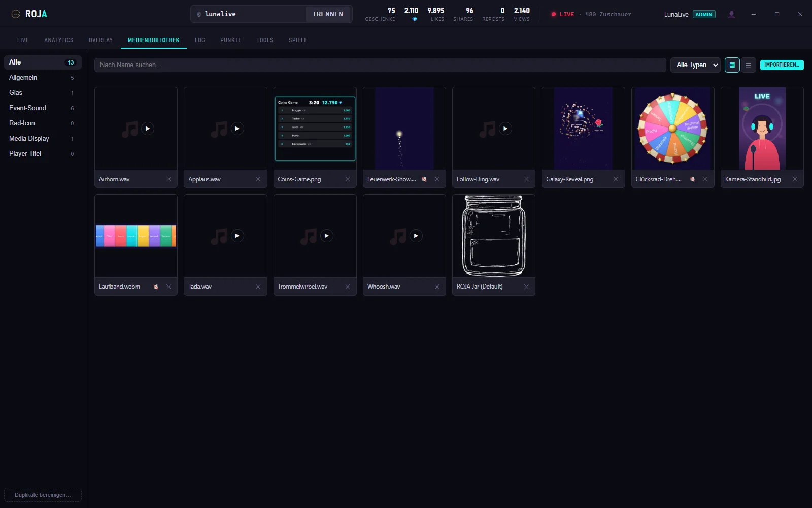Delete Kamera-Standbild.jpg media item
This screenshot has height=508, width=812.
point(795,179)
